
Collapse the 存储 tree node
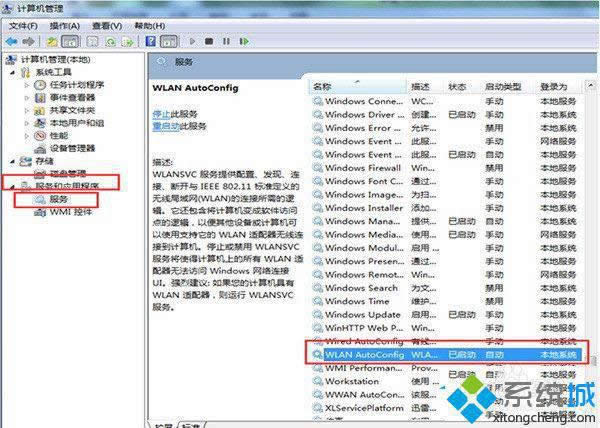12,161
